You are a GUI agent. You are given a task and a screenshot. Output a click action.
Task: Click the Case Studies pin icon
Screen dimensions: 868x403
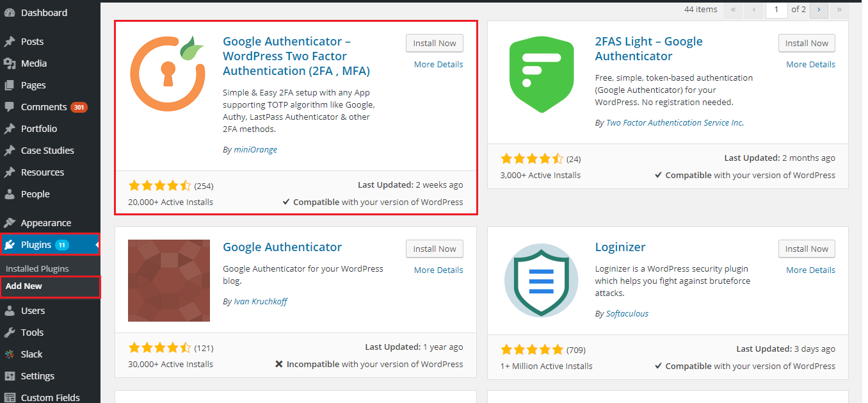(10, 151)
